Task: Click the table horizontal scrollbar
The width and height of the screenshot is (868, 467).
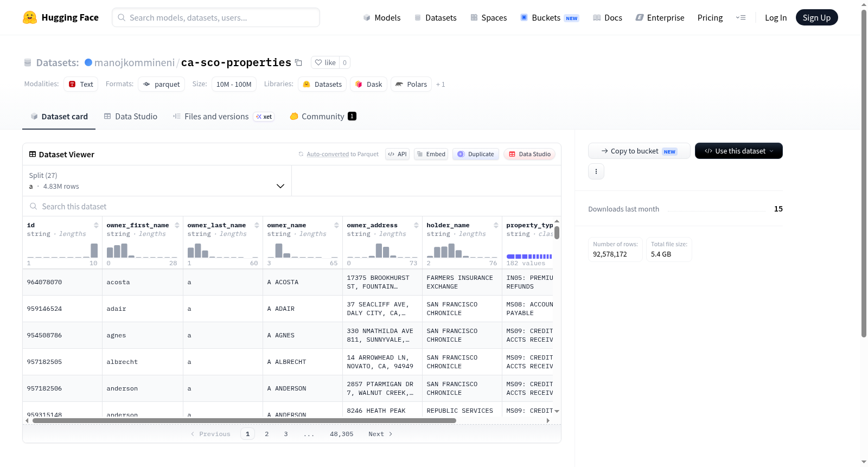Action: (x=244, y=420)
